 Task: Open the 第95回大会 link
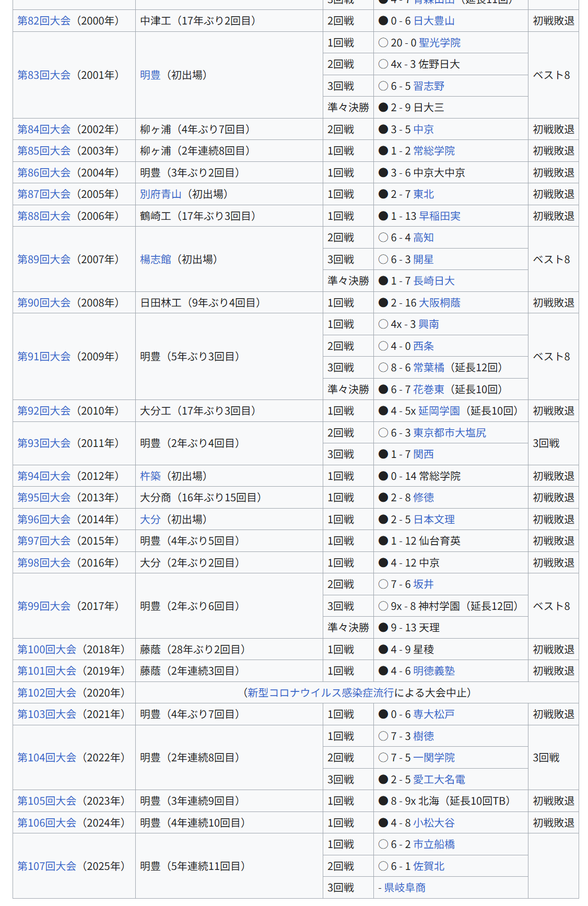(44, 498)
